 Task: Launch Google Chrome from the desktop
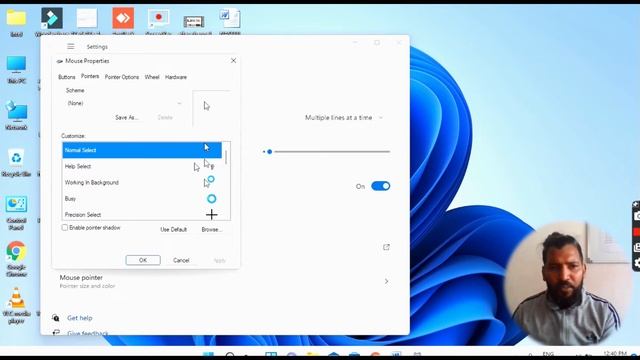[16, 259]
